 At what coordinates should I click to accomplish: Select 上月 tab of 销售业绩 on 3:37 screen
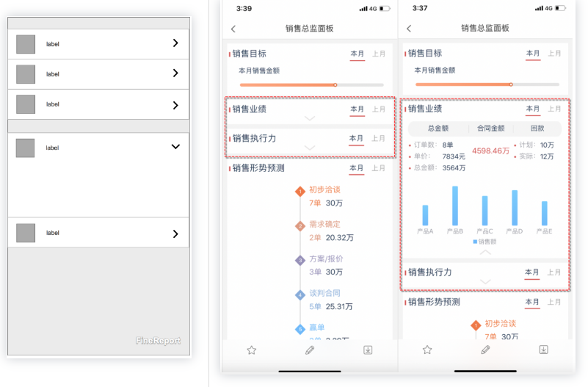tap(554, 109)
